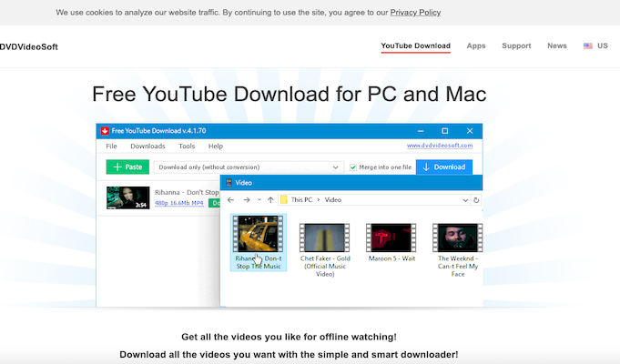Click the DVDVideoSoft logo text
The height and width of the screenshot is (364, 620).
(29, 46)
